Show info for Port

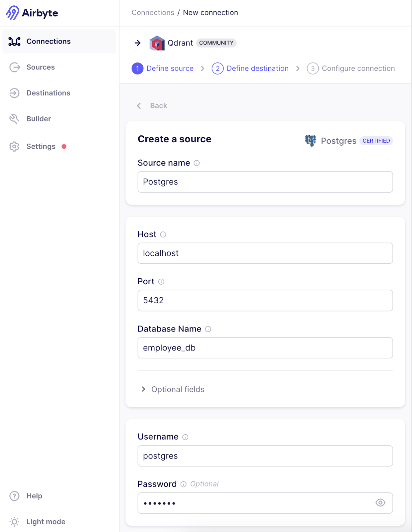click(x=161, y=282)
